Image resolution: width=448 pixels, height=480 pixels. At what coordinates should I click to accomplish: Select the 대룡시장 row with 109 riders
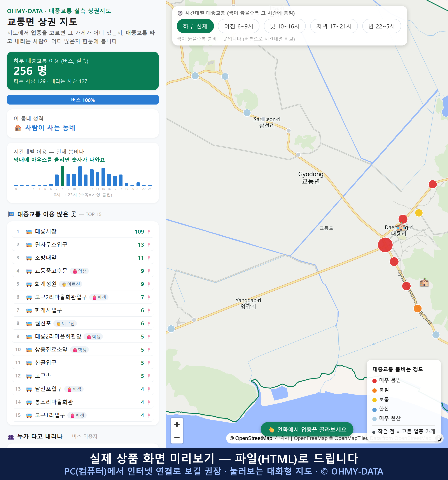click(83, 232)
